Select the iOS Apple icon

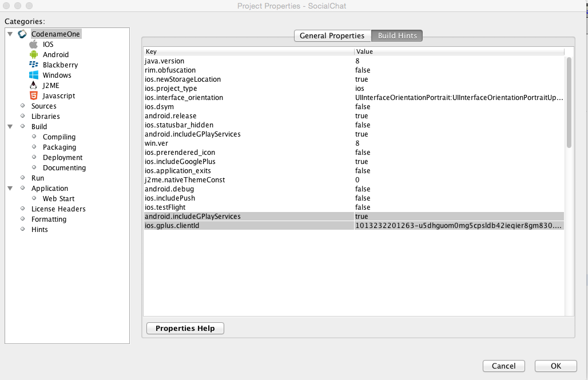click(x=33, y=45)
